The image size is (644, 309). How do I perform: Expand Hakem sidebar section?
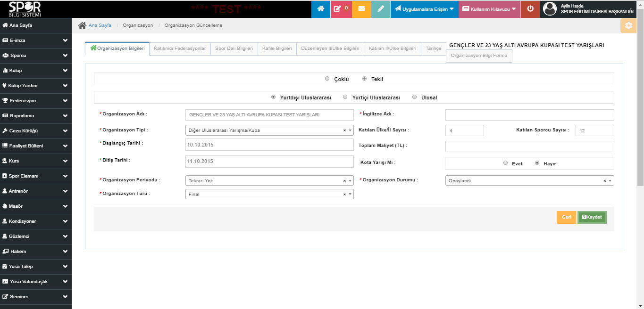point(36,252)
